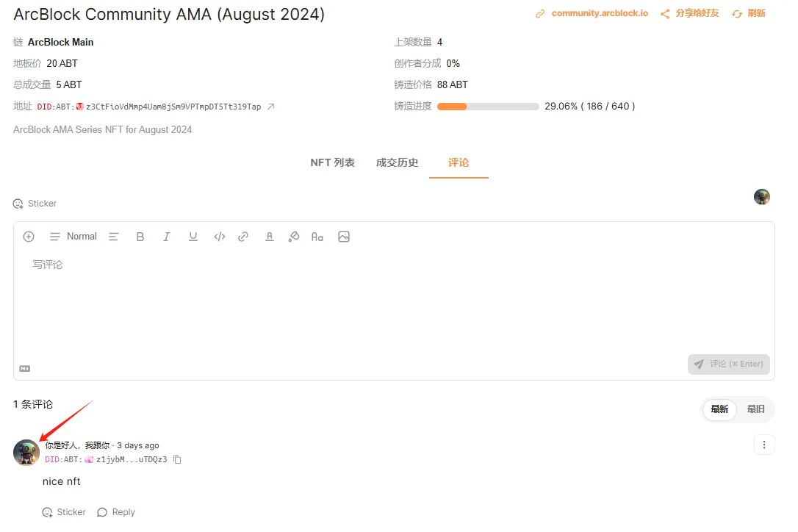
Task: Toggle italic formatting
Action: pos(166,237)
